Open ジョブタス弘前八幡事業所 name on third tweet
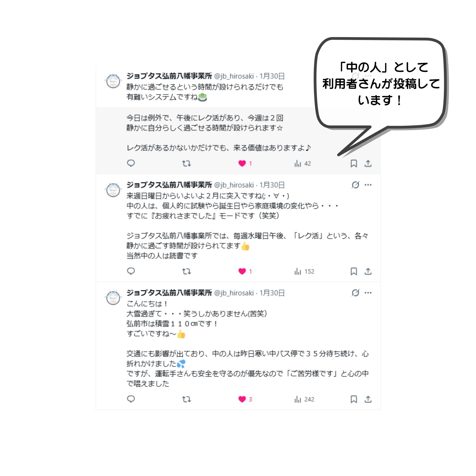 [169, 293]
